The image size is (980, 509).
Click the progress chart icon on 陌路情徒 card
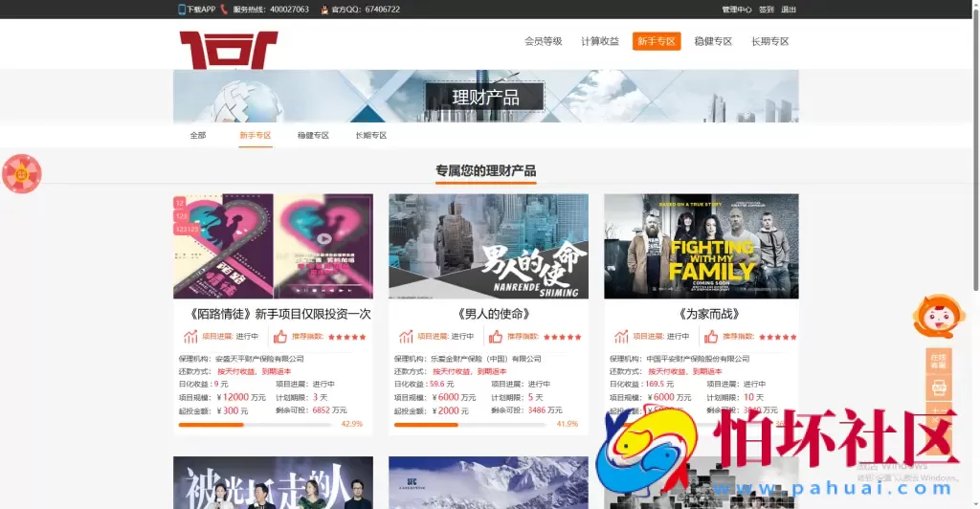point(190,337)
